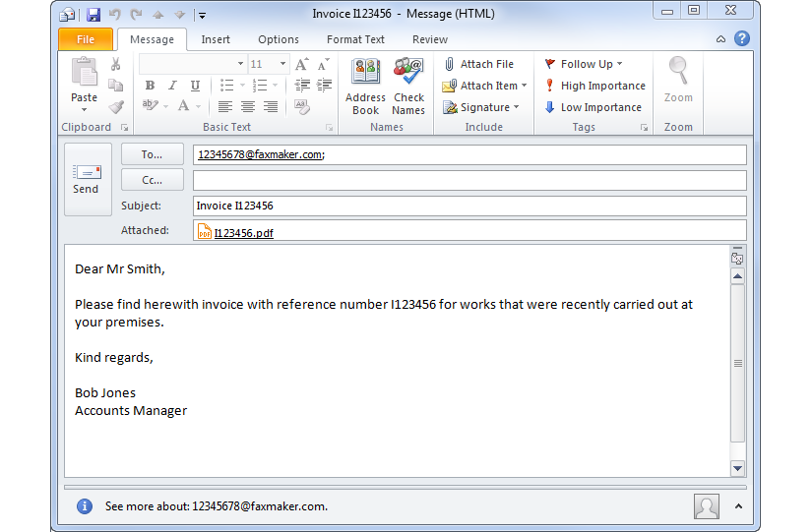This screenshot has height=532, width=812.
Task: Expand the Attach Item menu
Action: (x=484, y=86)
